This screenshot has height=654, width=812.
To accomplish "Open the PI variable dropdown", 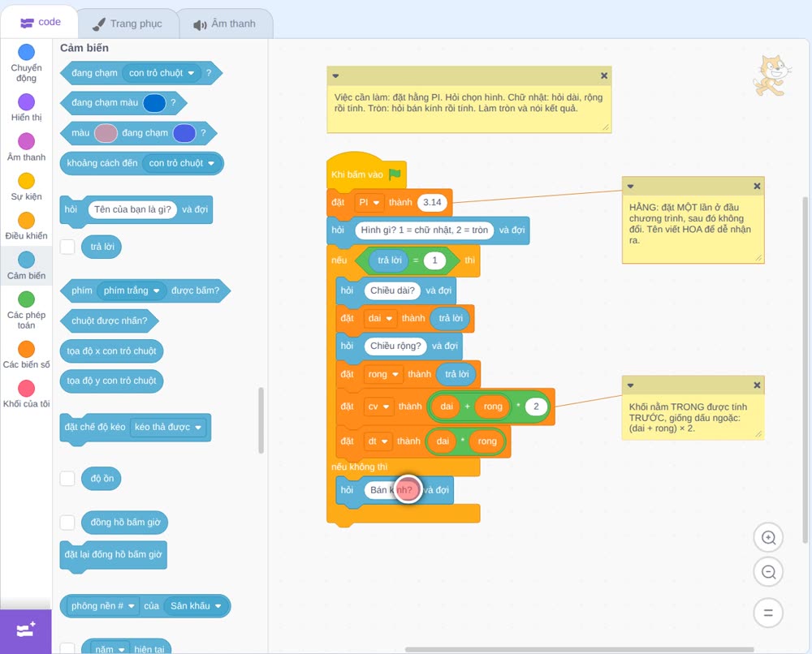I will pyautogui.click(x=369, y=202).
